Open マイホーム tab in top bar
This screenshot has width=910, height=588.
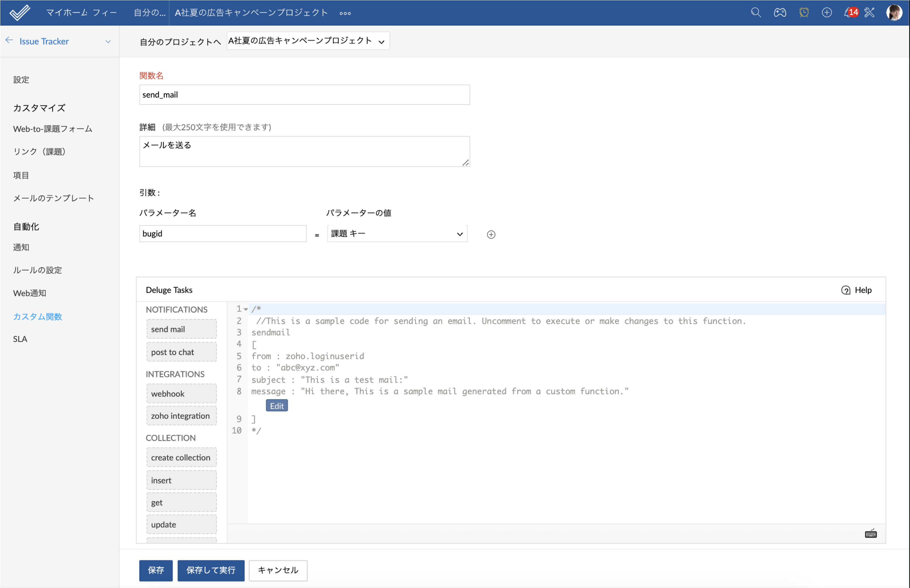tap(67, 13)
